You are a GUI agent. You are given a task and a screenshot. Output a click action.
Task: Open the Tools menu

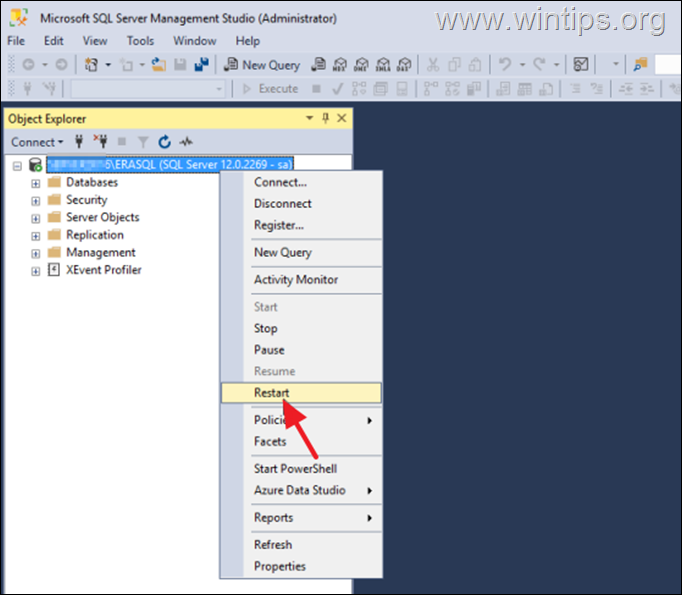(x=140, y=41)
